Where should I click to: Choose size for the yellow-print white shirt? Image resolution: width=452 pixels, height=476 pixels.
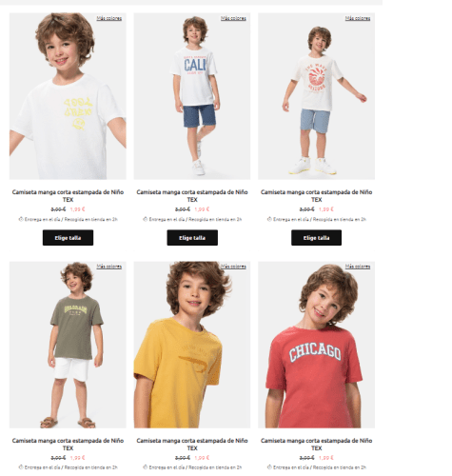[68, 238]
